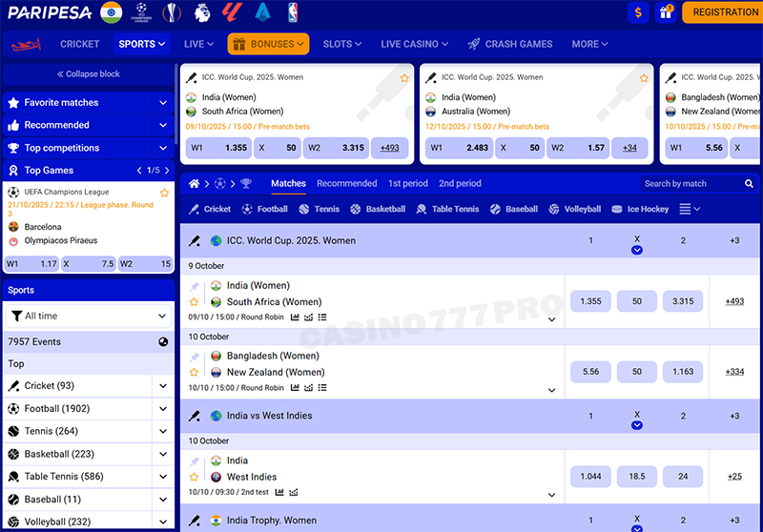Open the LaLiga shortcut icon

tap(232, 12)
